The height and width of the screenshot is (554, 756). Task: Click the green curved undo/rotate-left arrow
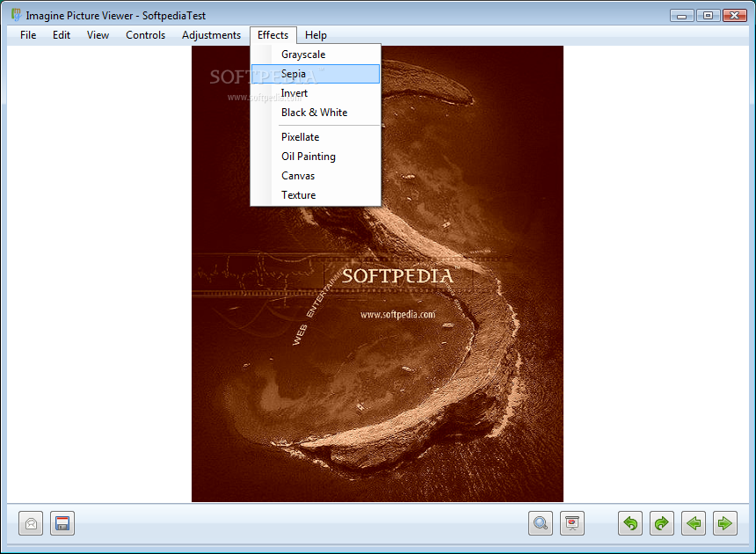[630, 523]
